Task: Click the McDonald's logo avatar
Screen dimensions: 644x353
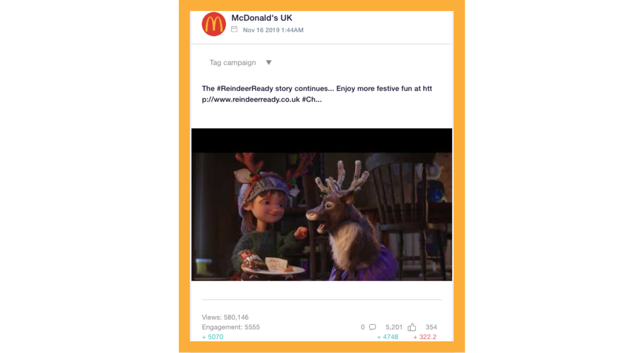Action: point(214,24)
